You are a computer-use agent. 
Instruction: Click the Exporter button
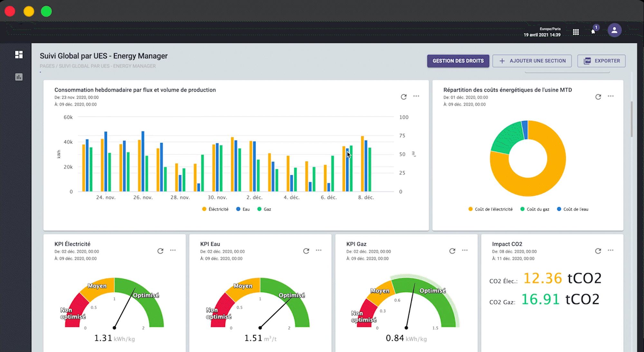(601, 61)
